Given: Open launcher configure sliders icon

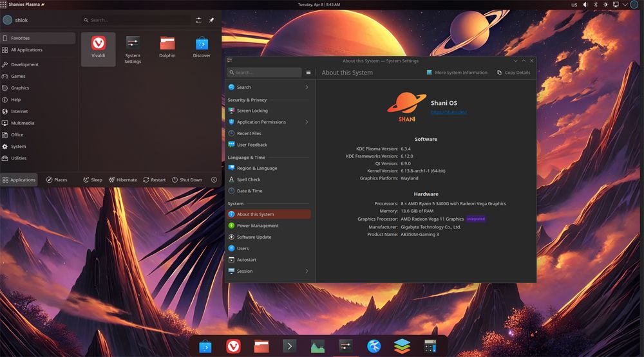Looking at the screenshot, I should (x=198, y=20).
